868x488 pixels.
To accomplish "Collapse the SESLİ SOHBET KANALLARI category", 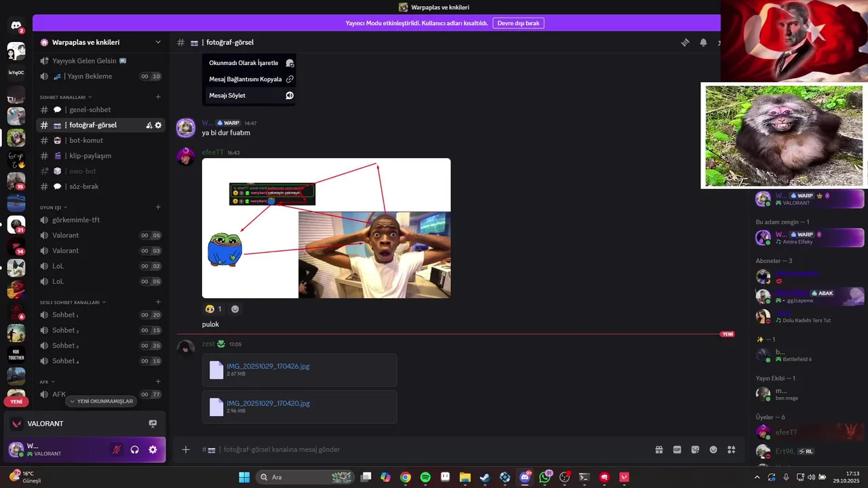I will (73, 302).
